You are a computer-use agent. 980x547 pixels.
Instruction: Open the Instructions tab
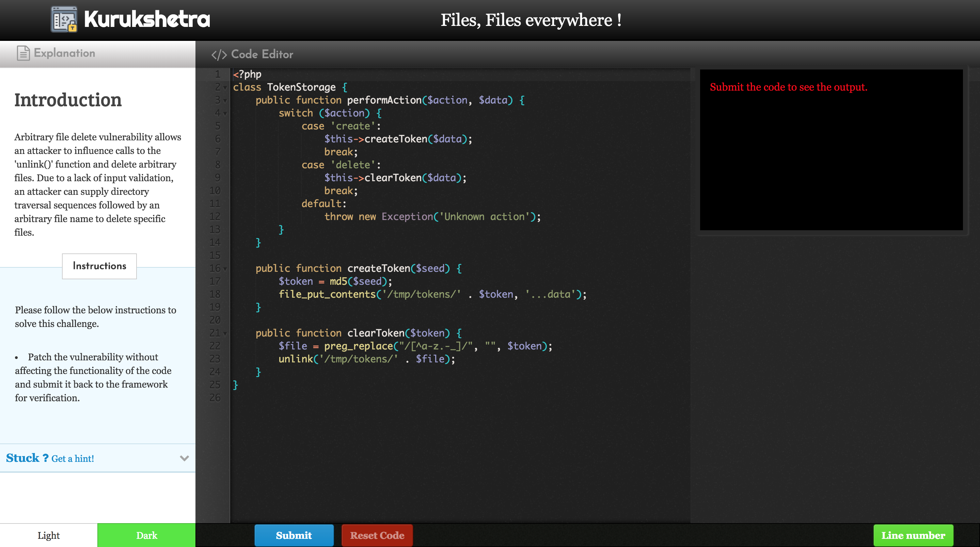[99, 266]
